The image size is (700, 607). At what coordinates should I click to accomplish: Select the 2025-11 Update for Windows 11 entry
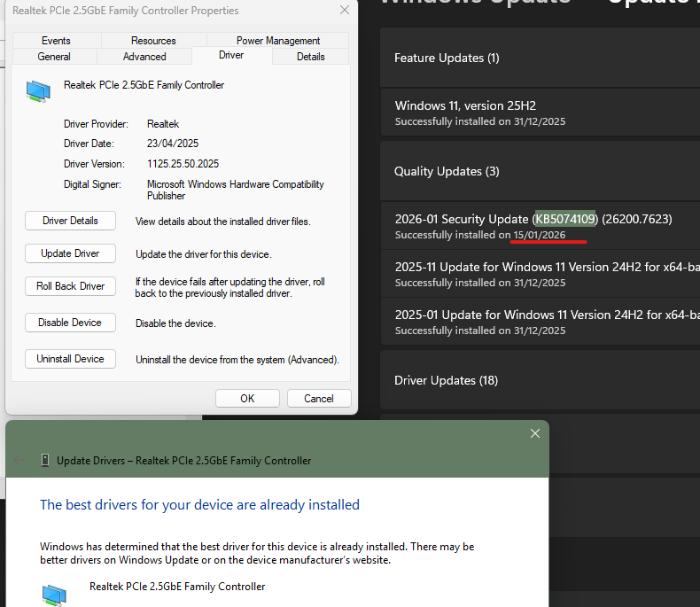(540, 274)
